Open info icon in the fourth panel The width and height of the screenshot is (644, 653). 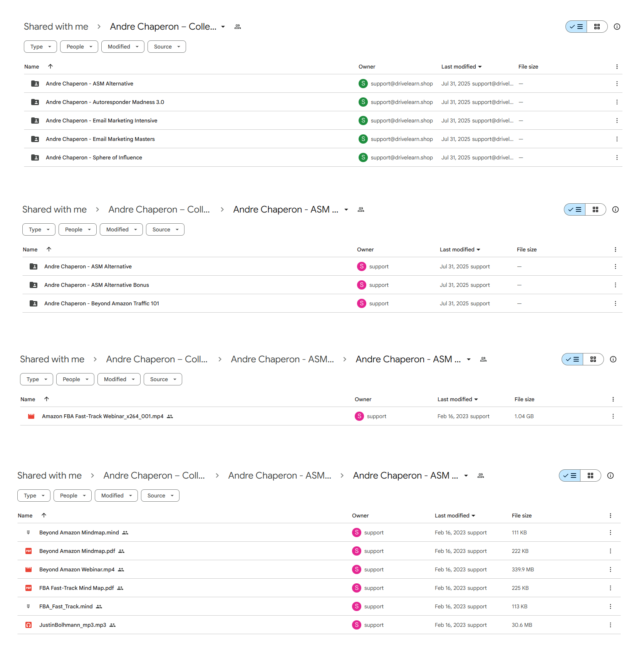coord(610,476)
